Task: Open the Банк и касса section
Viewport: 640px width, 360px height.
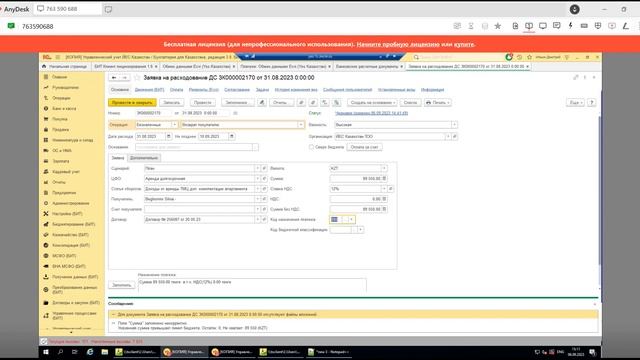Action: pos(64,109)
